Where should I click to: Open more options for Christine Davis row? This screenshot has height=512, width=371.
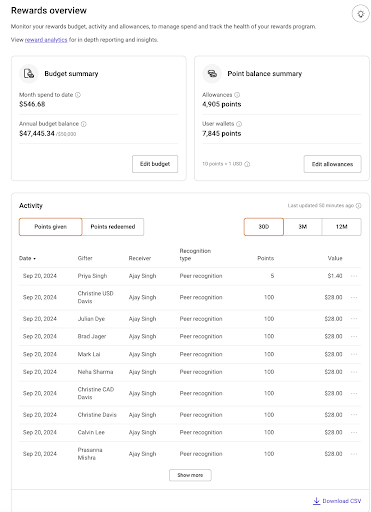[354, 415]
